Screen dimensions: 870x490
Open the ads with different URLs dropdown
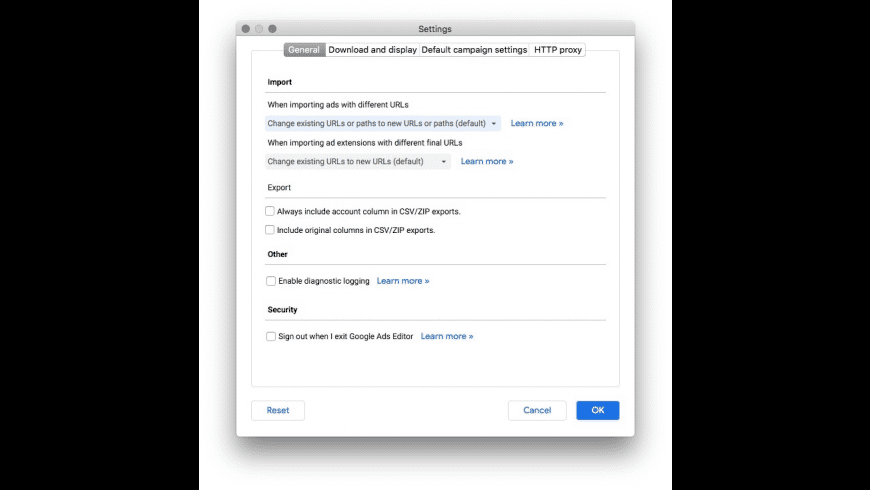click(382, 124)
